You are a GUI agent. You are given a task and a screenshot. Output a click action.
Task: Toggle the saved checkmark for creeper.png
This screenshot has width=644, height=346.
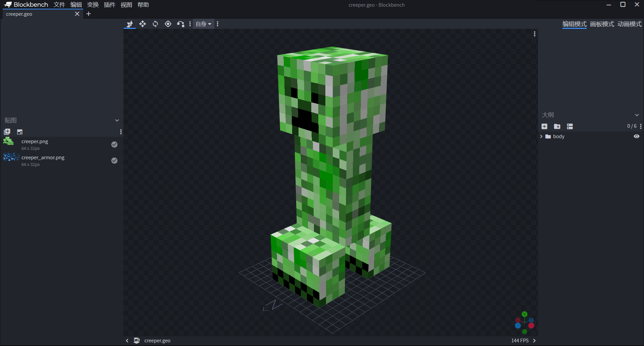click(x=114, y=145)
